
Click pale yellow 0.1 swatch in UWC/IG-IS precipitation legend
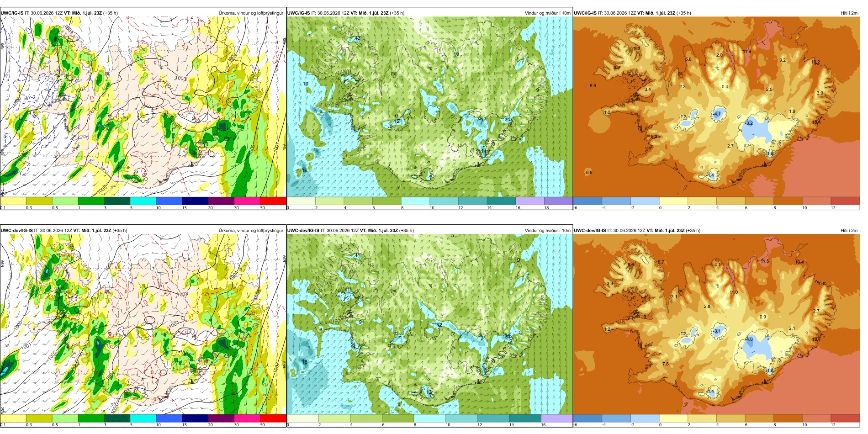point(13,201)
